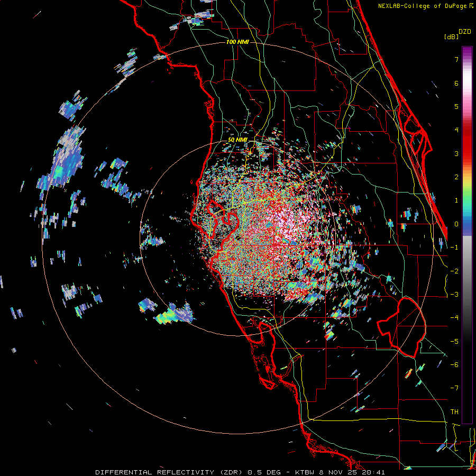
Task: Select scale value 2 on legend
Action: click(456, 177)
